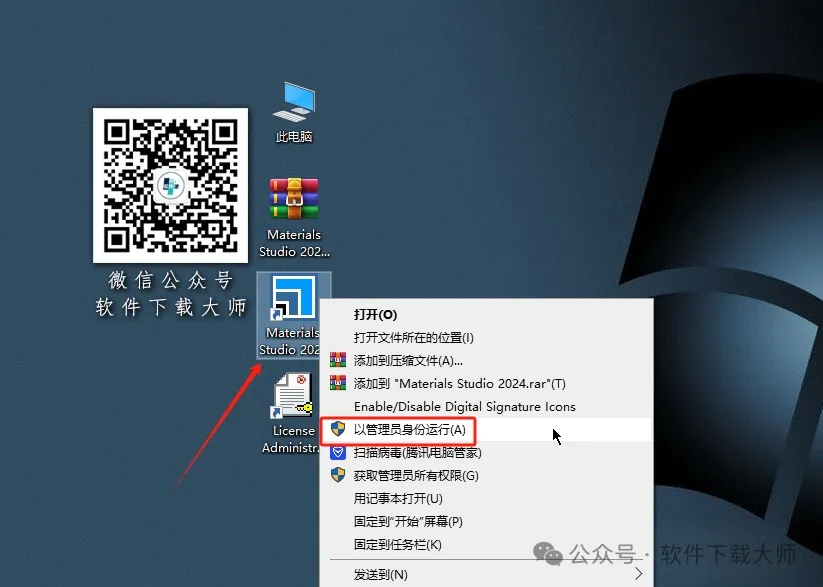823x587 pixels.
Task: Click the Tencent antivirus icon beside 扫描病毒
Action: coord(340,453)
